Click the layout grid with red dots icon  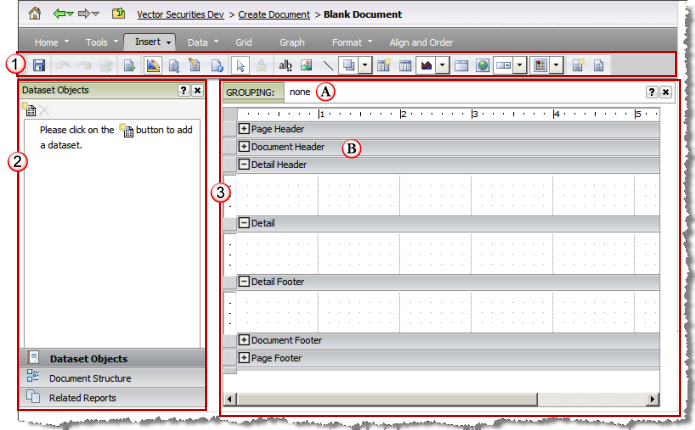(x=540, y=66)
